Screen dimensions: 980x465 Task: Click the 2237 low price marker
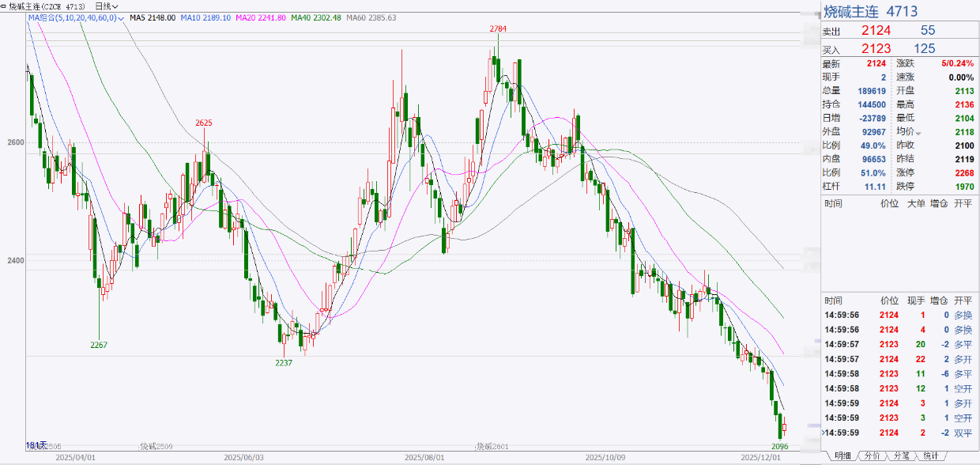tap(283, 363)
